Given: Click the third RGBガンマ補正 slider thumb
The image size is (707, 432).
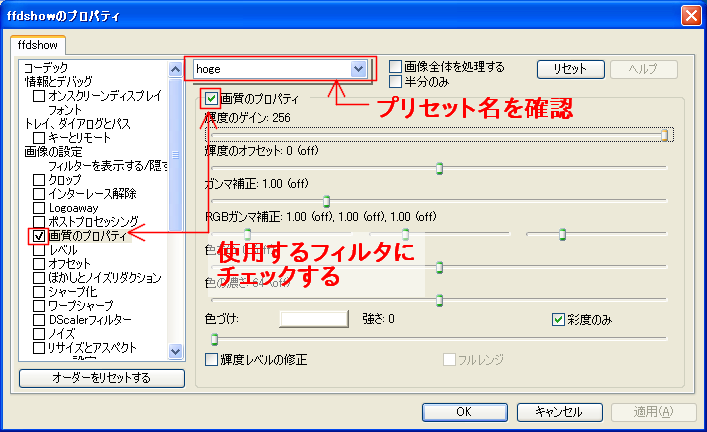Looking at the screenshot, I should [562, 234].
